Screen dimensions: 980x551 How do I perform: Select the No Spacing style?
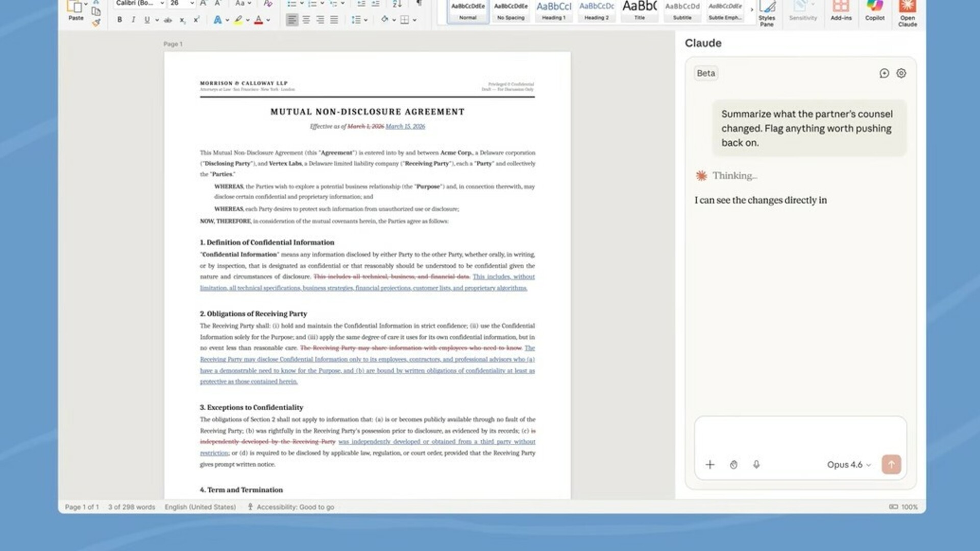click(510, 11)
